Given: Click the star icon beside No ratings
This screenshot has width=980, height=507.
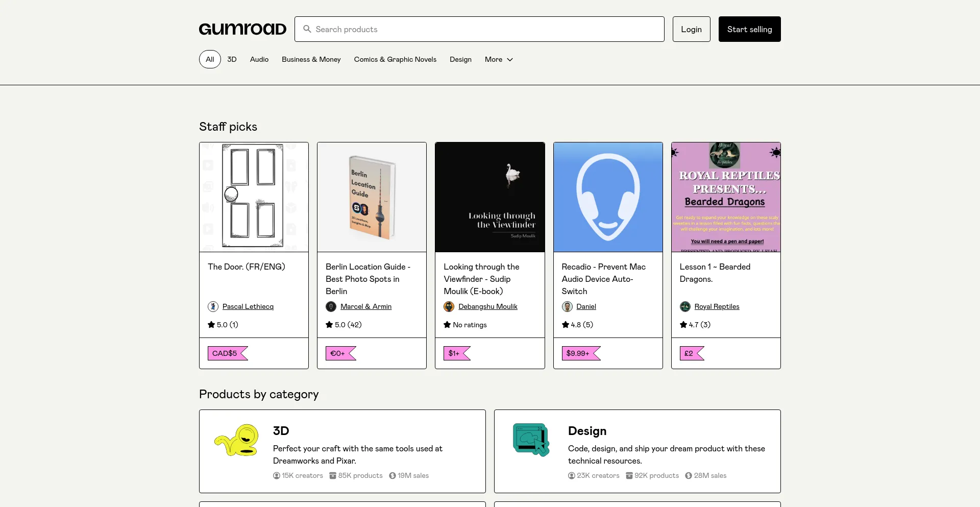Looking at the screenshot, I should pyautogui.click(x=447, y=324).
